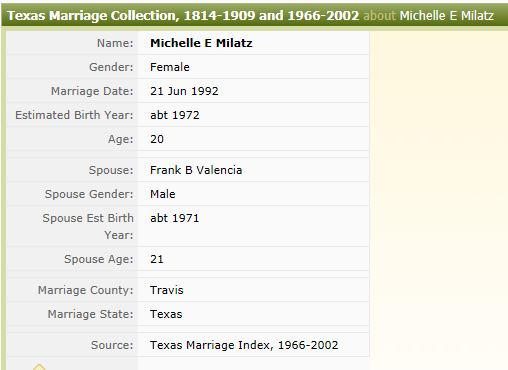Click the spouse birth year abt 1971
The width and height of the screenshot is (508, 370).
click(x=175, y=218)
